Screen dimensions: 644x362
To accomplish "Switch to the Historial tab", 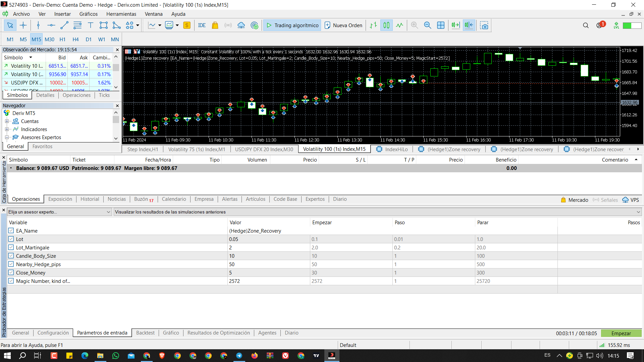I will coord(90,199).
